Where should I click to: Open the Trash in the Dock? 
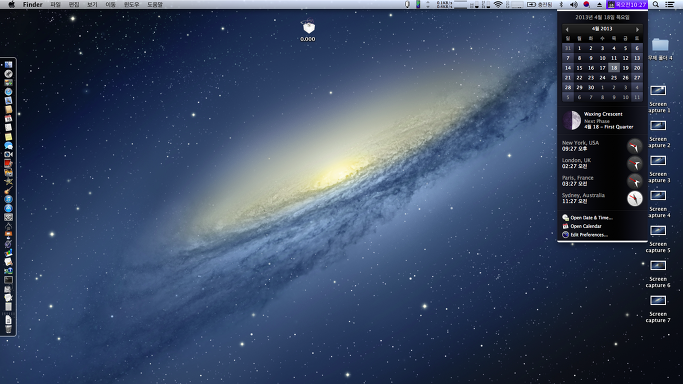point(8,329)
